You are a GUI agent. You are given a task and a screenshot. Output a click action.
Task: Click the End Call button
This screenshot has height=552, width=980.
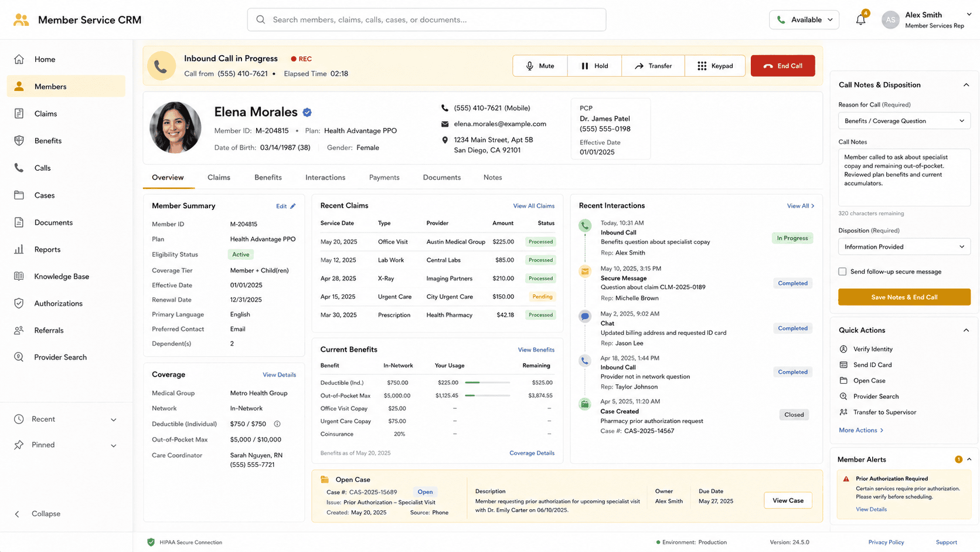click(782, 66)
